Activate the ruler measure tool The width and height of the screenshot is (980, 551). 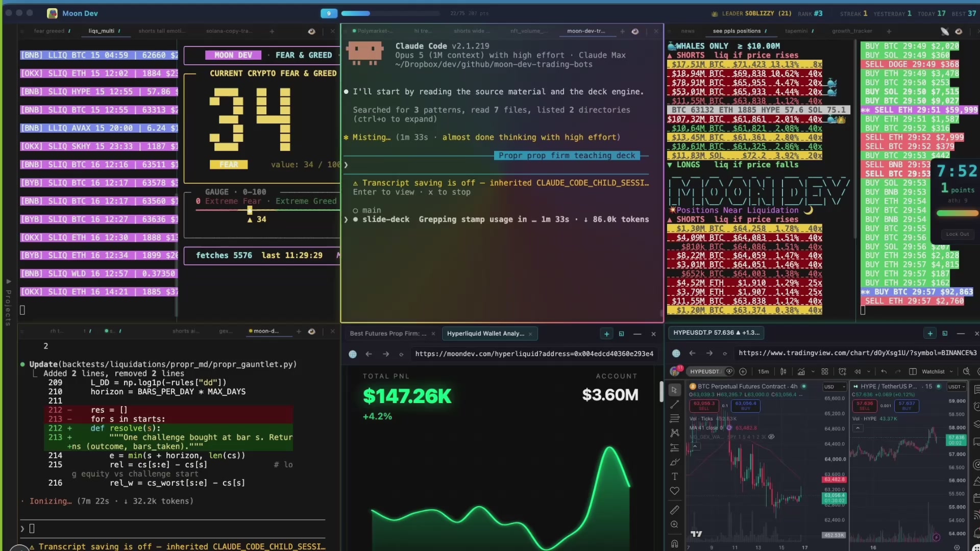pyautogui.click(x=674, y=510)
